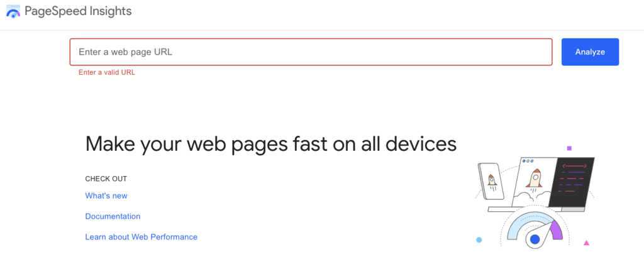The image size is (644, 274).
Task: Click the pink triangle decoration
Action: 587,243
